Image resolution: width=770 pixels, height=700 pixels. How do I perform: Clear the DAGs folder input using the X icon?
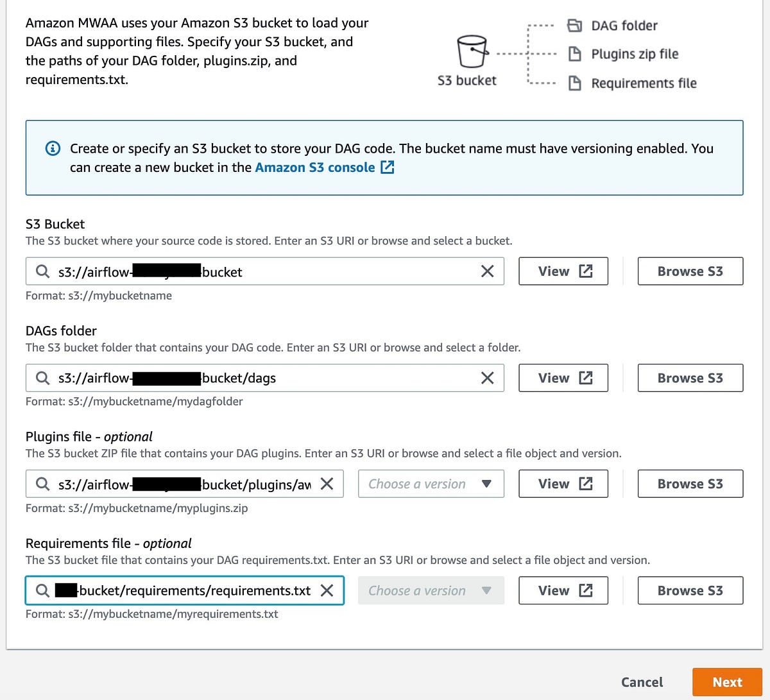pos(487,378)
